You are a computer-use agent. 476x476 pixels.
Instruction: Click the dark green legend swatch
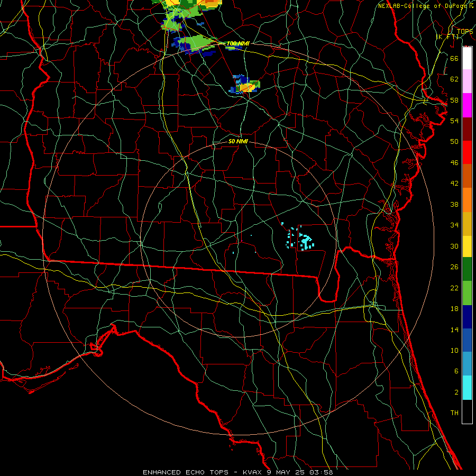[x=467, y=269]
